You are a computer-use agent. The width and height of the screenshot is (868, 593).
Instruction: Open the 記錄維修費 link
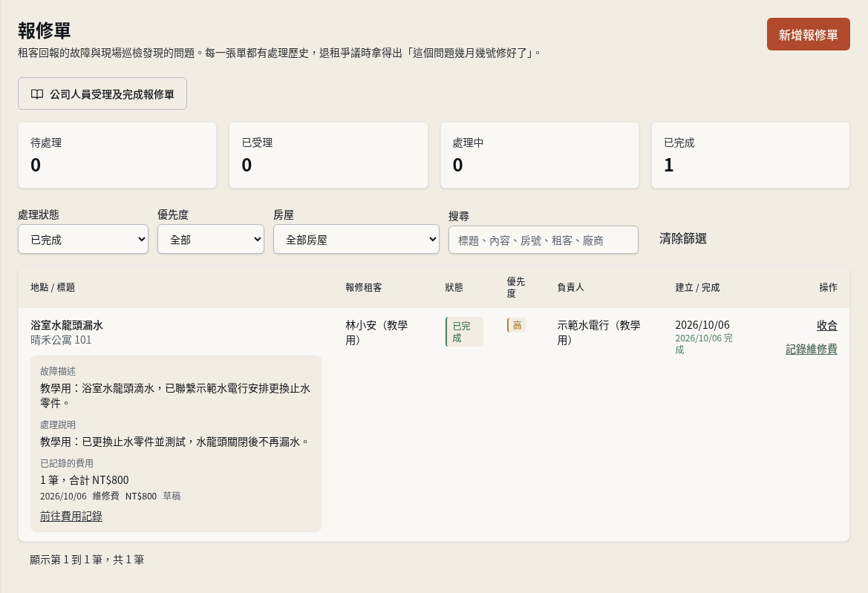tap(812, 349)
